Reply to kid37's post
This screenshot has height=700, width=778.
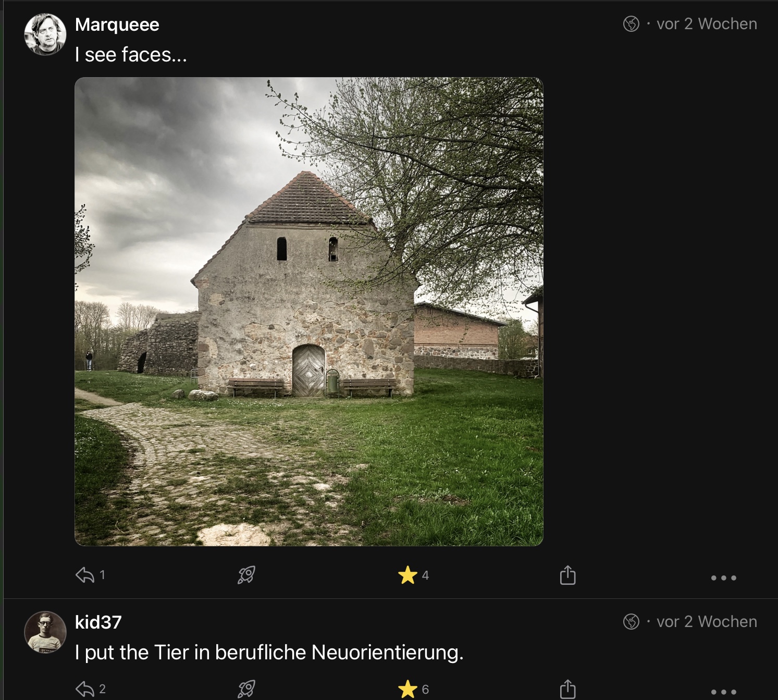(85, 689)
